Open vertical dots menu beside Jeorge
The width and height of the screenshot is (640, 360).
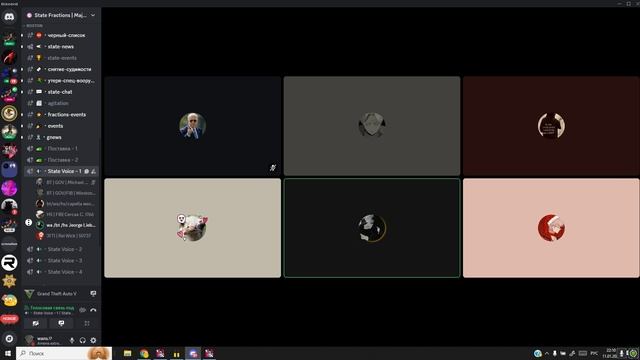[x=29, y=222]
